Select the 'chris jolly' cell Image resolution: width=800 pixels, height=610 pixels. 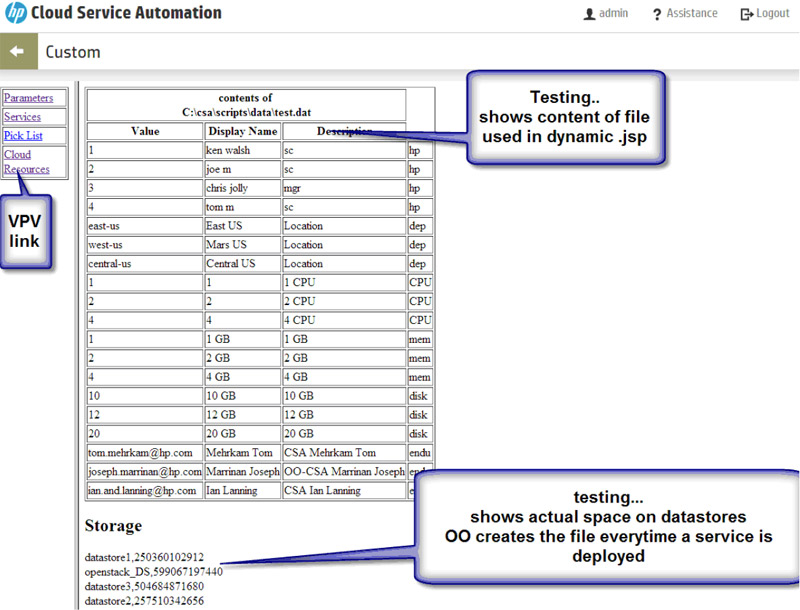242,188
